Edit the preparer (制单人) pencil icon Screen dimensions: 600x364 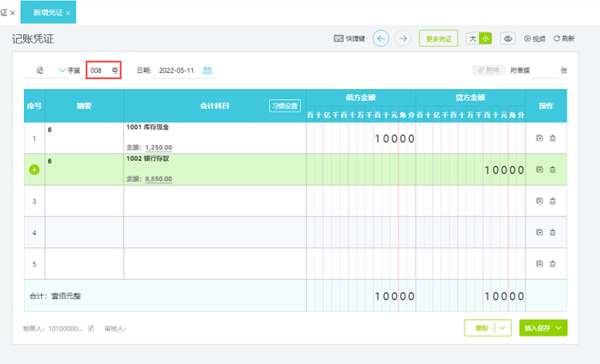coord(91,328)
